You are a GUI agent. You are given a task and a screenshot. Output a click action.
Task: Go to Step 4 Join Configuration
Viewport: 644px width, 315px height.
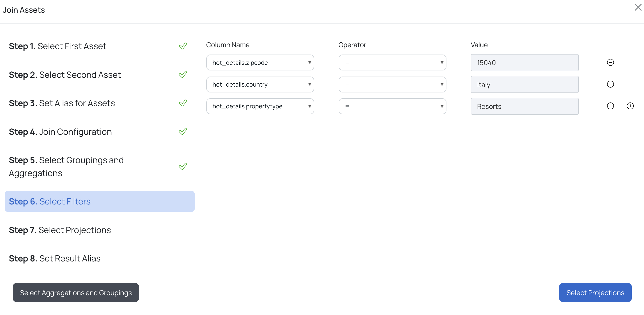point(60,132)
